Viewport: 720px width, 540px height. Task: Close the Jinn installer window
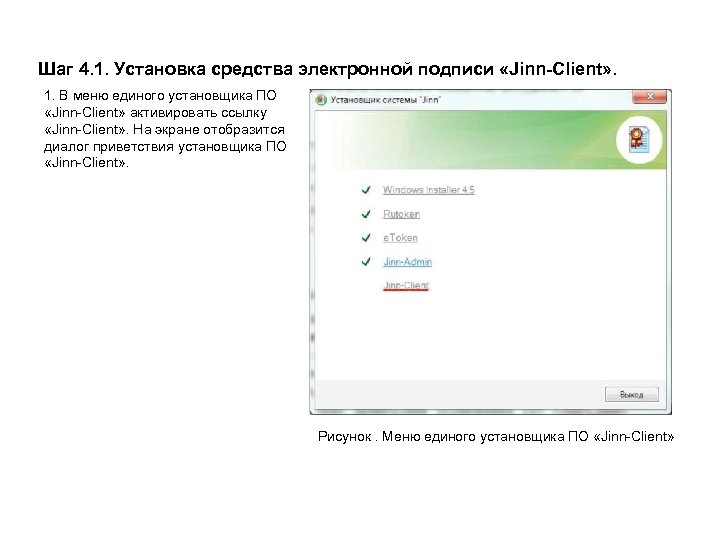[x=649, y=96]
